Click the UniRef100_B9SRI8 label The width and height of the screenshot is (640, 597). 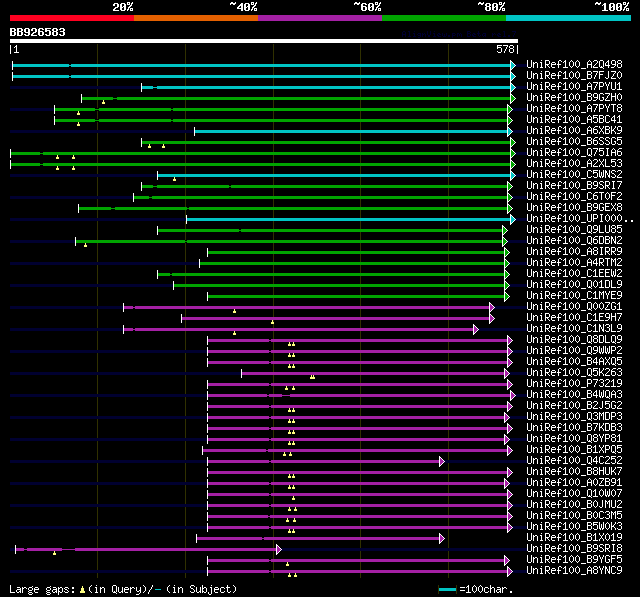click(574, 549)
